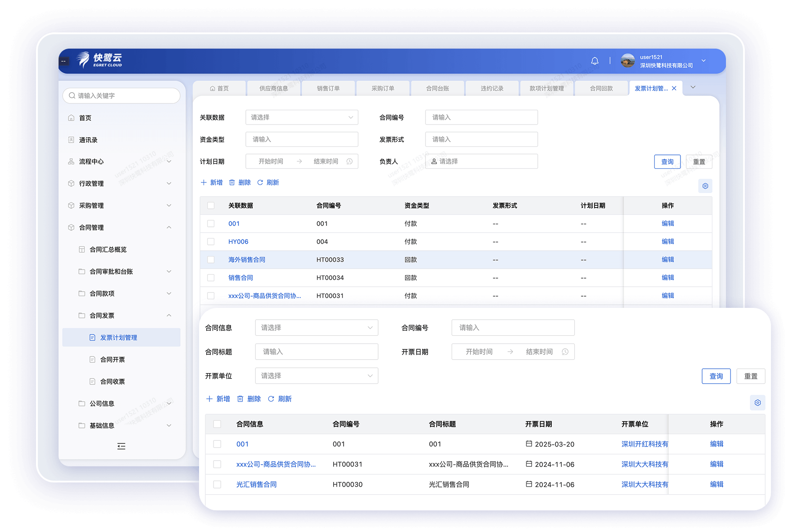Check the row for 海外销售合同
The image size is (789, 532).
tap(211, 260)
